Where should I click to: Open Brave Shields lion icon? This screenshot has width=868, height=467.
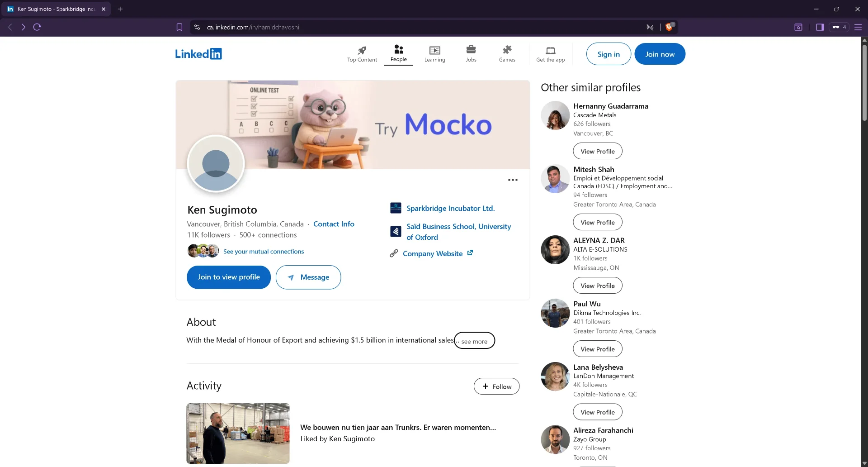[x=670, y=27]
